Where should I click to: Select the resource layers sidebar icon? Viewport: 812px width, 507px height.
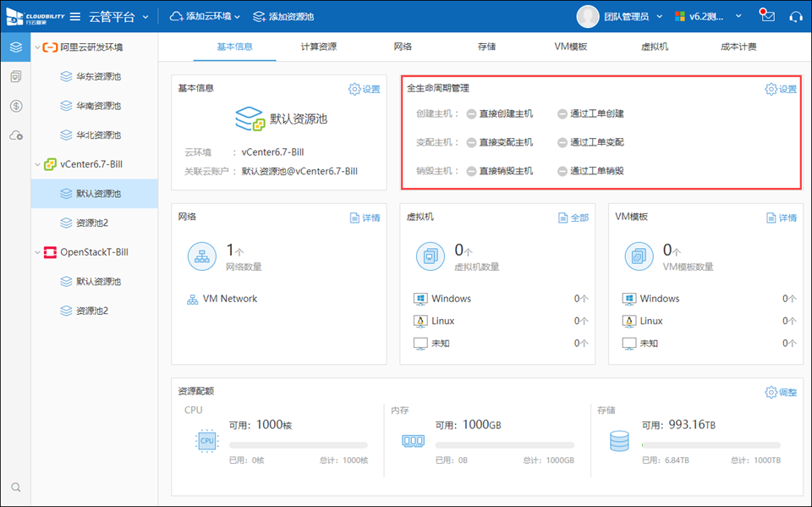click(16, 47)
